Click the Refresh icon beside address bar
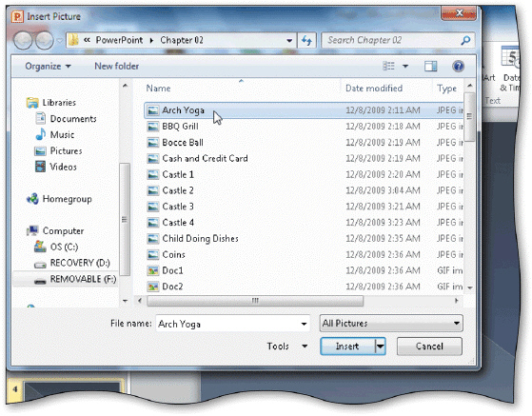The image size is (532, 416). click(306, 41)
